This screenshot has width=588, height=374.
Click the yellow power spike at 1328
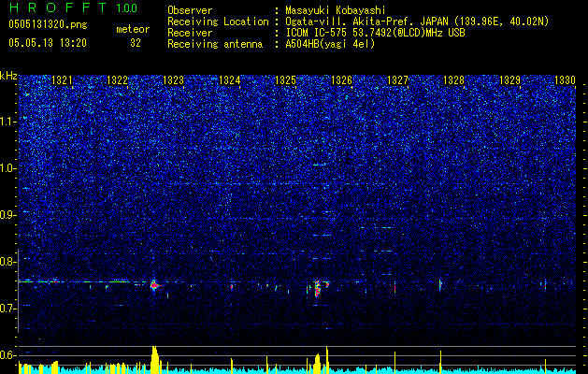(x=440, y=362)
